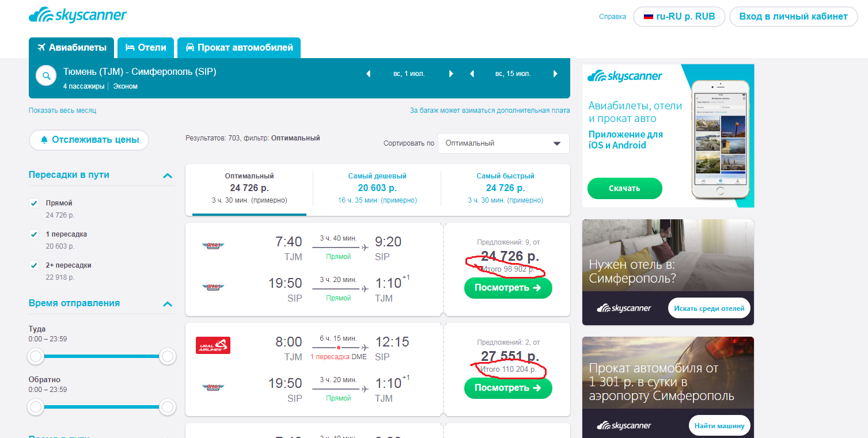Click the search magnifier icon in route bar
This screenshot has height=438, width=868.
click(46, 75)
